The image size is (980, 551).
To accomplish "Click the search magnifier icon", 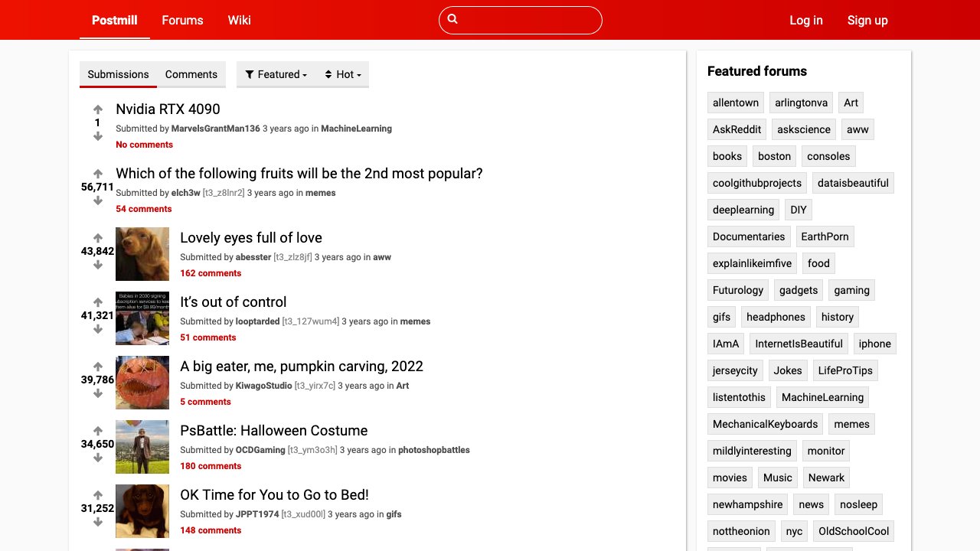I will (x=452, y=19).
